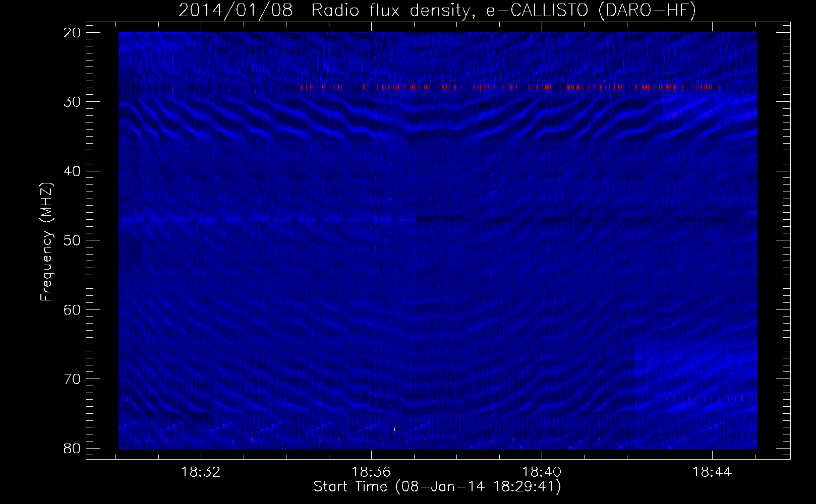Click the 40 frequency tick label

(x=72, y=171)
